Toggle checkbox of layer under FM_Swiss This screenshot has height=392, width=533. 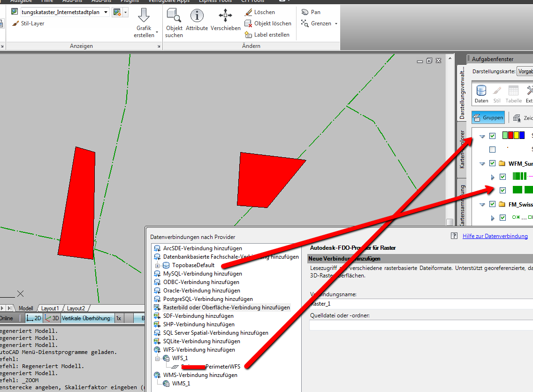pyautogui.click(x=503, y=217)
